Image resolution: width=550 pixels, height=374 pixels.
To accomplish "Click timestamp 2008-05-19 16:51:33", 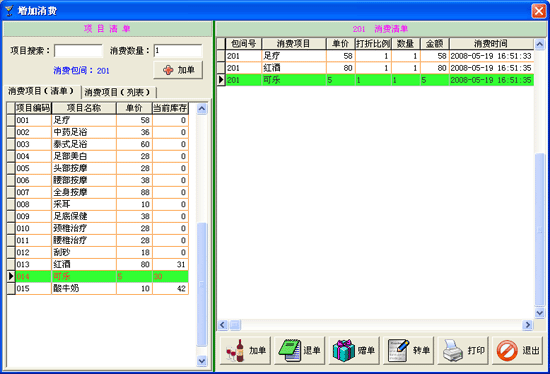I will pyautogui.click(x=491, y=56).
